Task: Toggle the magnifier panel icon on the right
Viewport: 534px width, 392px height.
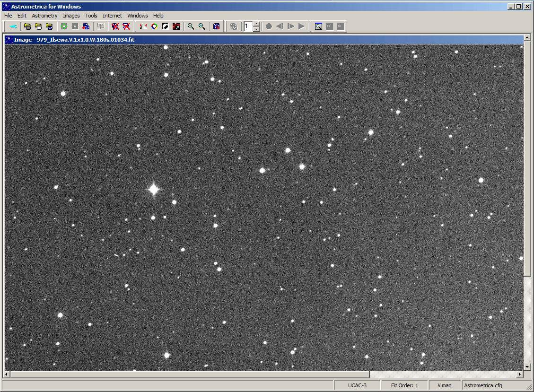Action: coord(318,26)
